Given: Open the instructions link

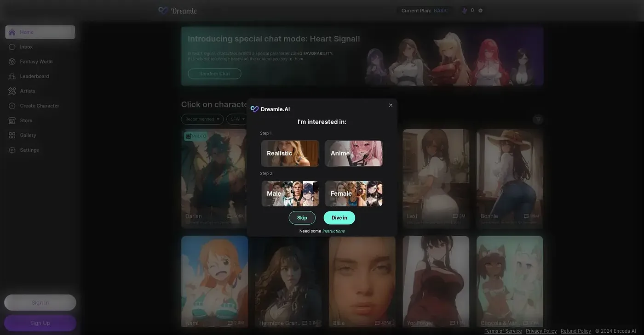Looking at the screenshot, I should pyautogui.click(x=333, y=231).
